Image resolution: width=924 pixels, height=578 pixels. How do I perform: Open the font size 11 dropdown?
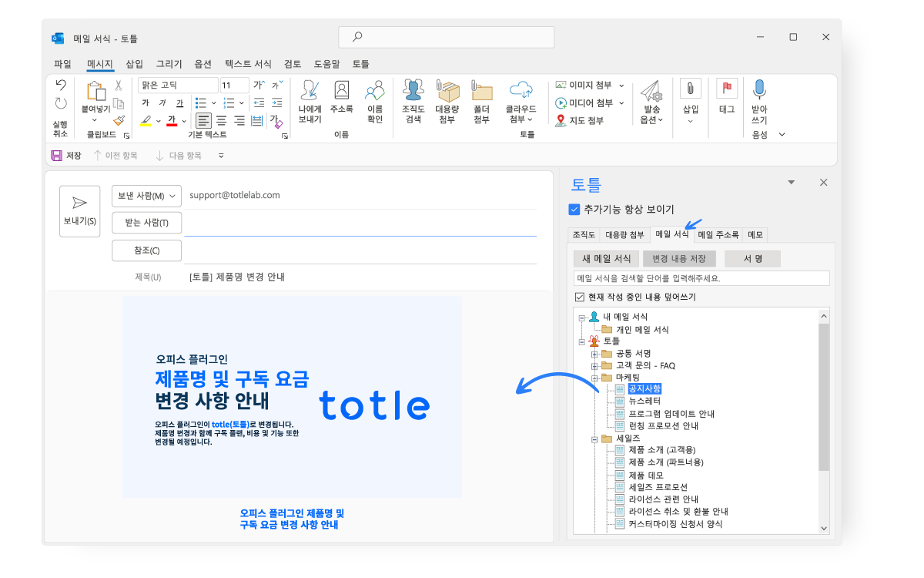point(234,86)
